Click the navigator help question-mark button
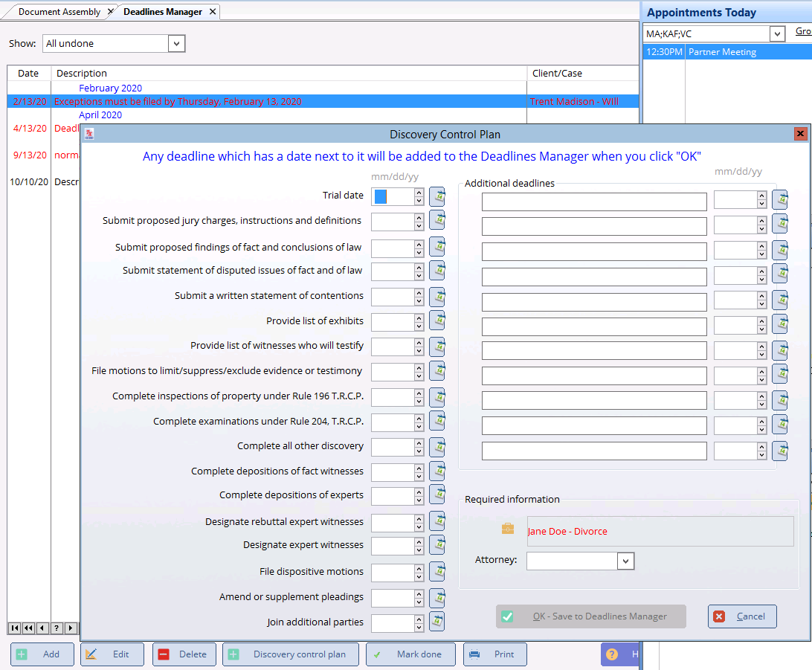The image size is (812, 670). (x=57, y=628)
